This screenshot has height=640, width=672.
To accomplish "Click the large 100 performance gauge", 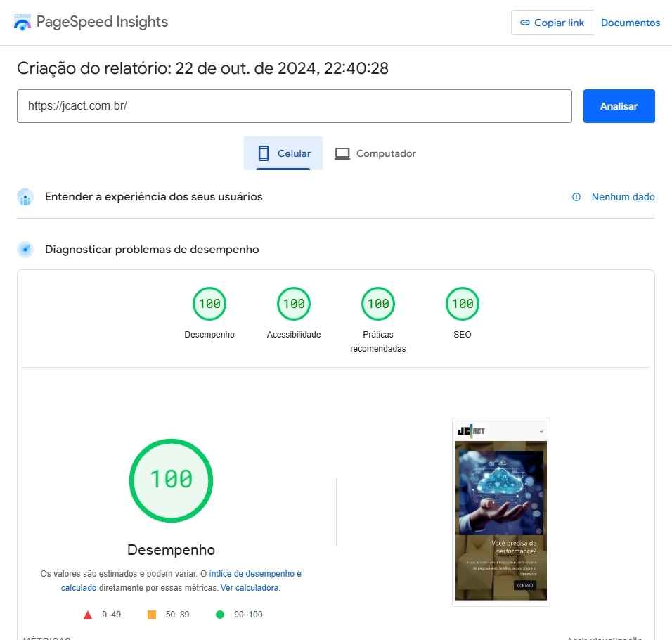I will 171,480.
